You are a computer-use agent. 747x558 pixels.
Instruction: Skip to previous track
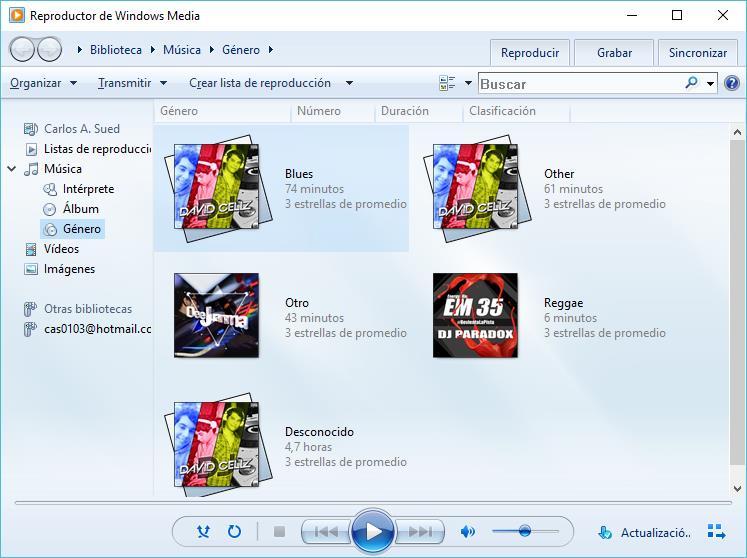tap(326, 531)
